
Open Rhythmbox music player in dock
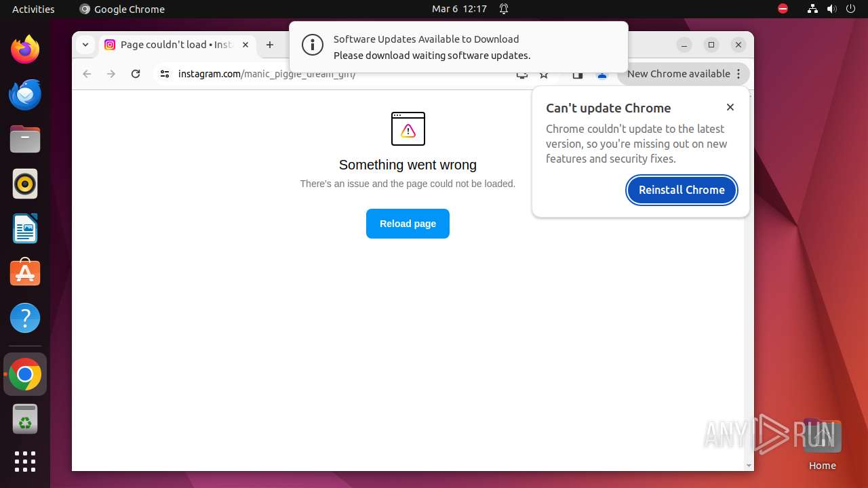25,184
